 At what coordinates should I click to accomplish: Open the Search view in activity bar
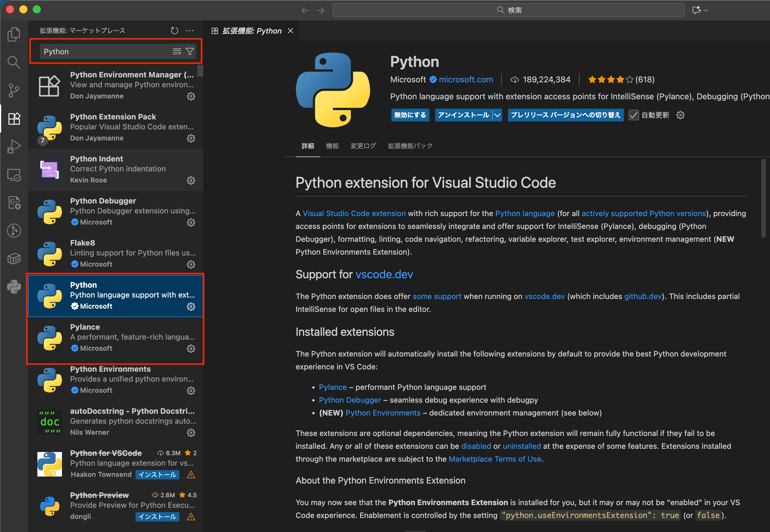[14, 62]
